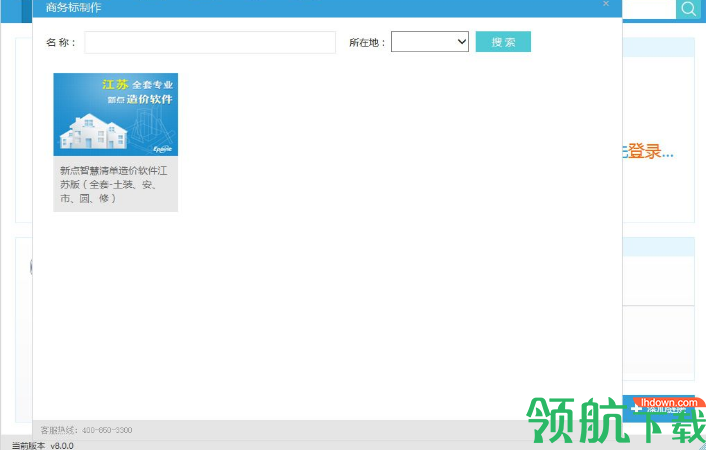Click the 名称 name input field
The width and height of the screenshot is (706, 450).
(210, 42)
